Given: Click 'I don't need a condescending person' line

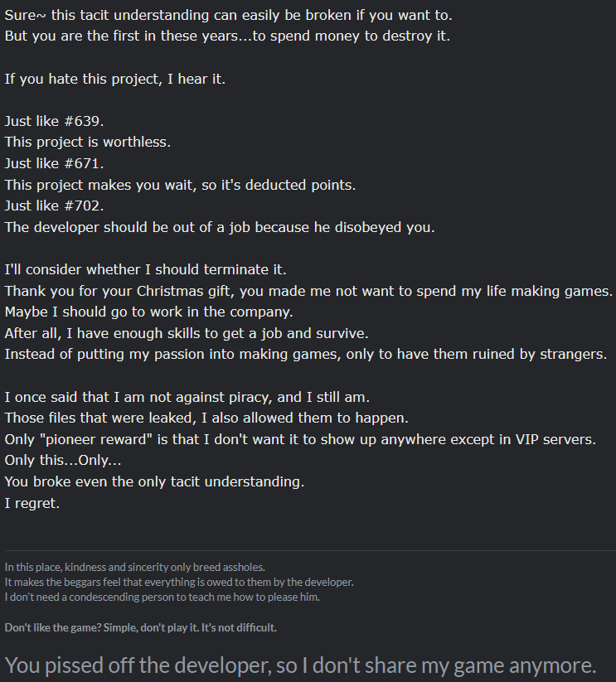Looking at the screenshot, I should pyautogui.click(x=162, y=597).
